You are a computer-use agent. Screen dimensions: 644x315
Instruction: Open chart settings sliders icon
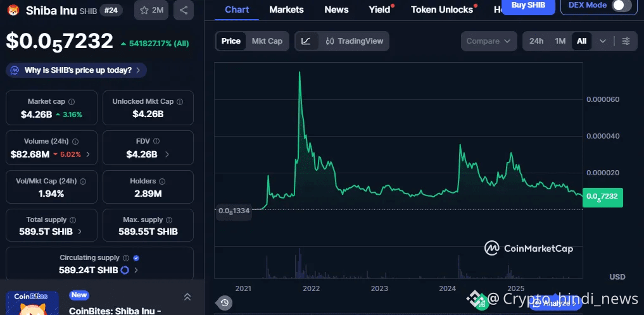coord(626,41)
